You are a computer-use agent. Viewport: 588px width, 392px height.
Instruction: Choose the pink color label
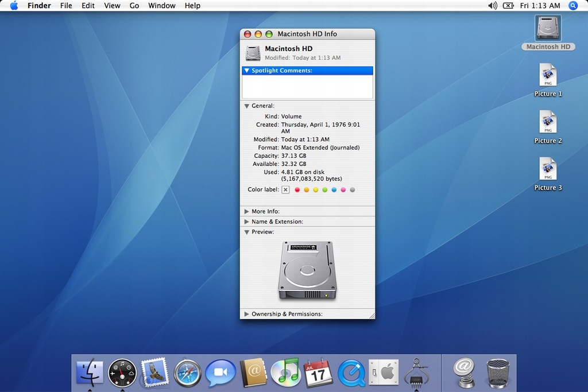pyautogui.click(x=343, y=189)
